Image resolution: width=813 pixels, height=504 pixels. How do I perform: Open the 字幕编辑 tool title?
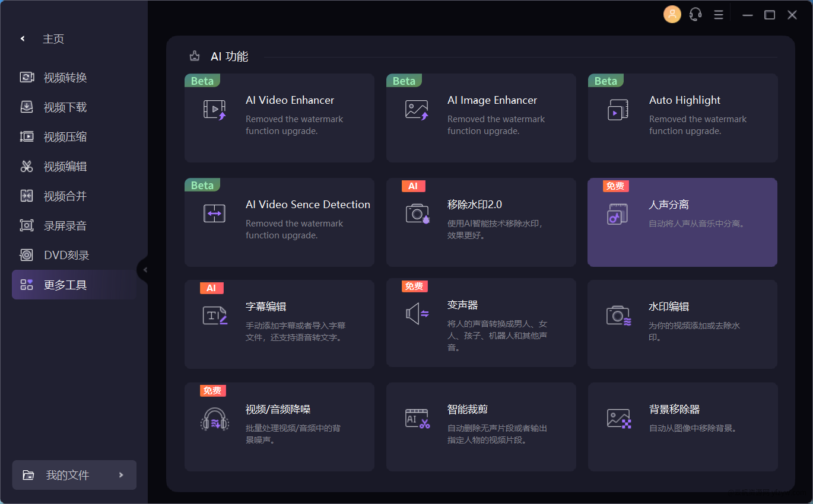tap(266, 307)
